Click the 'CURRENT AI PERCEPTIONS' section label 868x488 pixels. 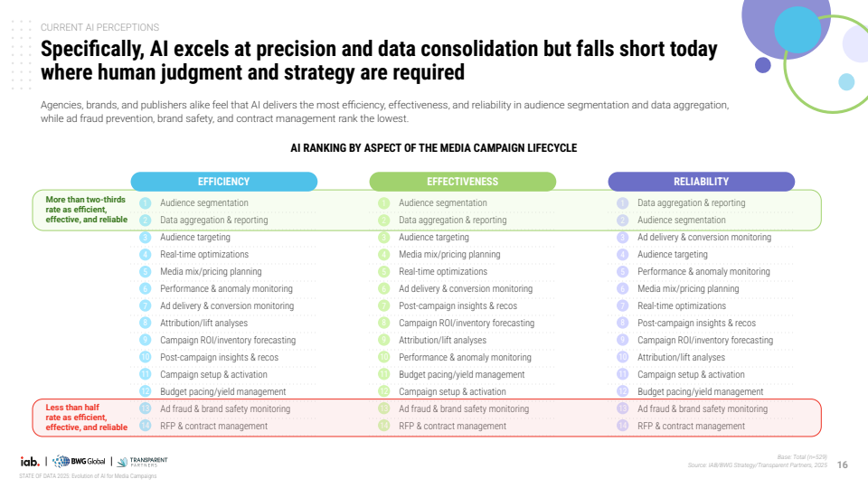pos(100,28)
